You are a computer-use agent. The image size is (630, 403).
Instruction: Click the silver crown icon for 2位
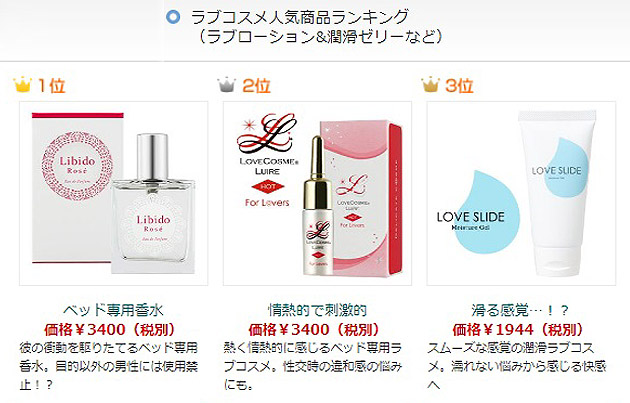pos(226,85)
